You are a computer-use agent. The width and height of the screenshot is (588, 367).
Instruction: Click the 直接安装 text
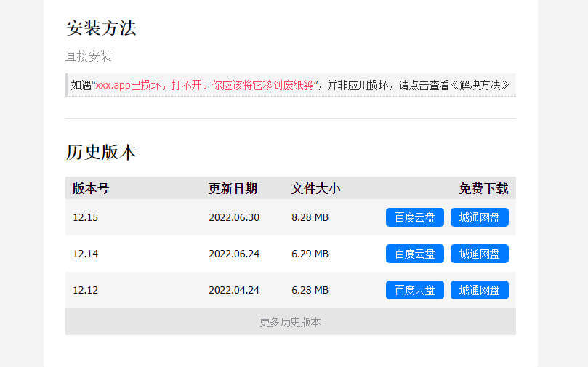pyautogui.click(x=89, y=56)
